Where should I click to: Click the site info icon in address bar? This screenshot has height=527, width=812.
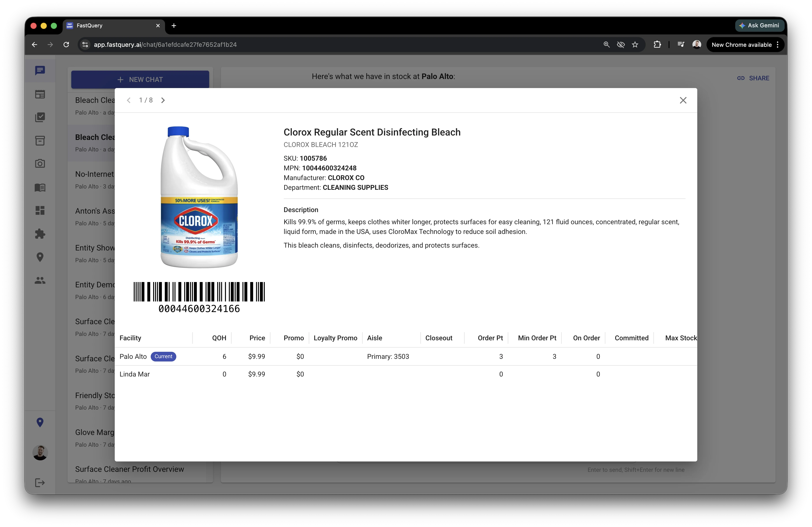85,45
